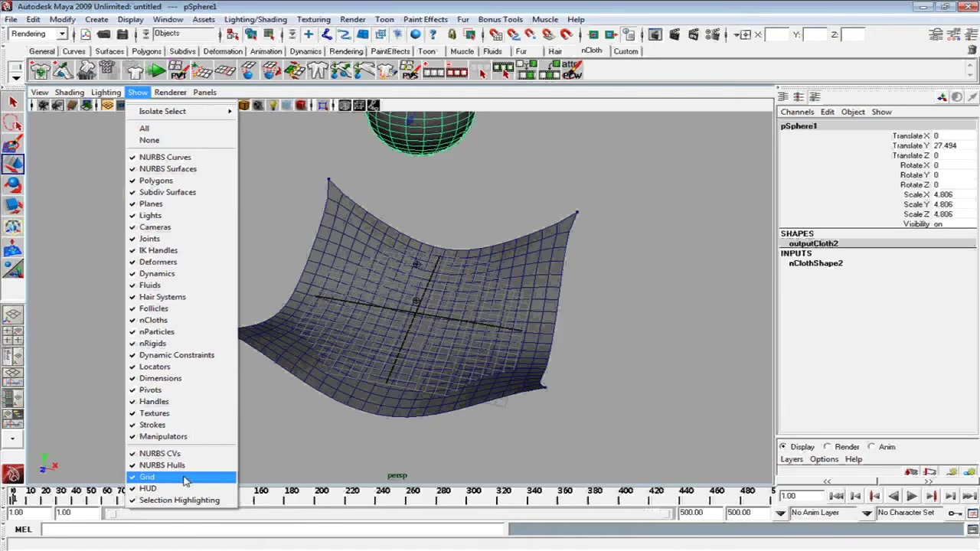The width and height of the screenshot is (980, 551).
Task: Open the Paint Effects menu
Action: 426,19
